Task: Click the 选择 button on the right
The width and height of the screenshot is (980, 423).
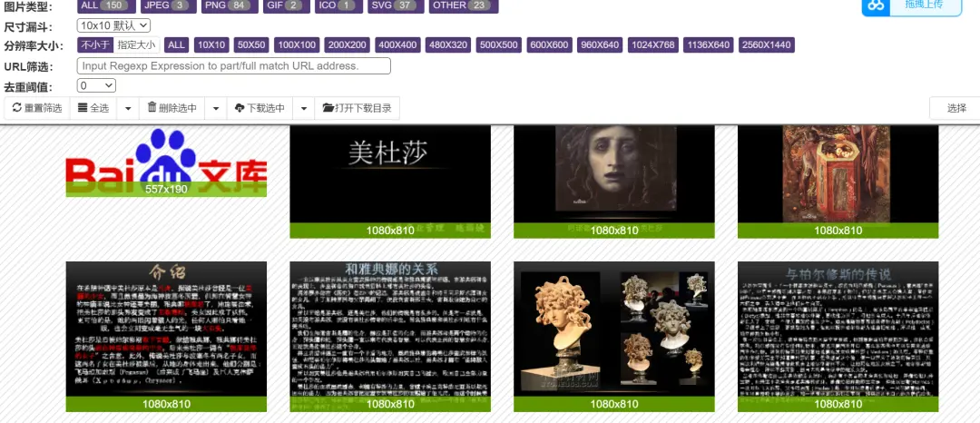Action: pyautogui.click(x=956, y=108)
